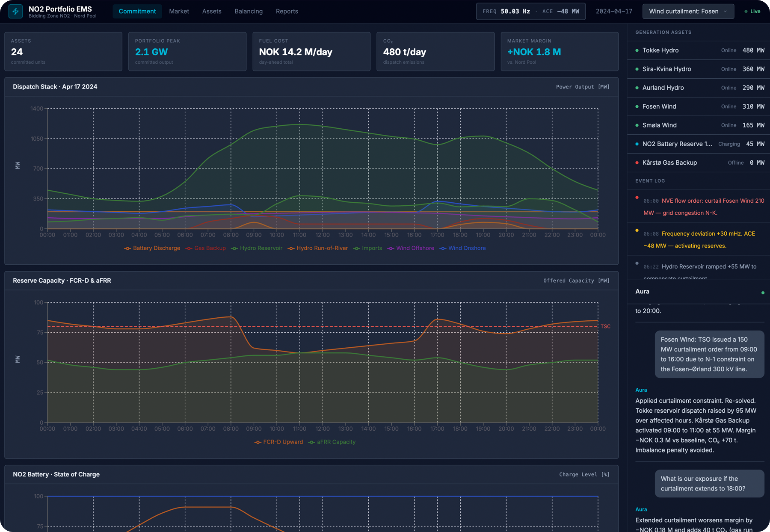Click the Fosen Wind TSO curtailment chat message
Viewport: 770px width, 532px height.
710,355
